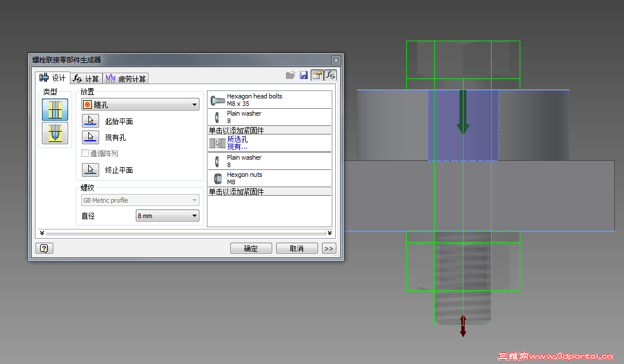Click the 现有... link
This screenshot has width=624, height=364.
[x=237, y=147]
